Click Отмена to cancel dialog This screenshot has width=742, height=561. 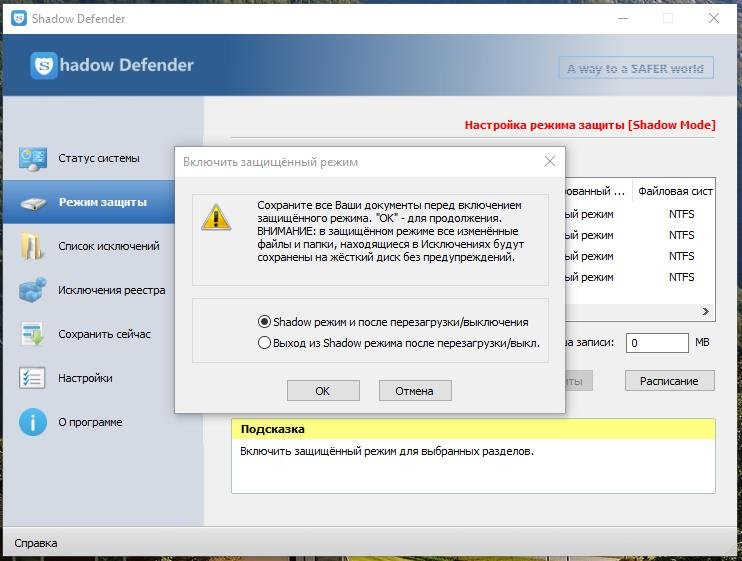(415, 391)
